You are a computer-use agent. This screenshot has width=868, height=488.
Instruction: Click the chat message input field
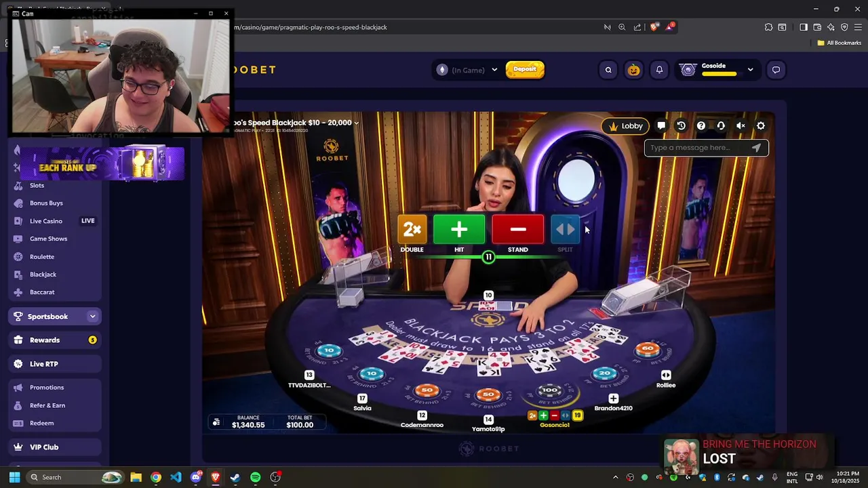coord(706,148)
